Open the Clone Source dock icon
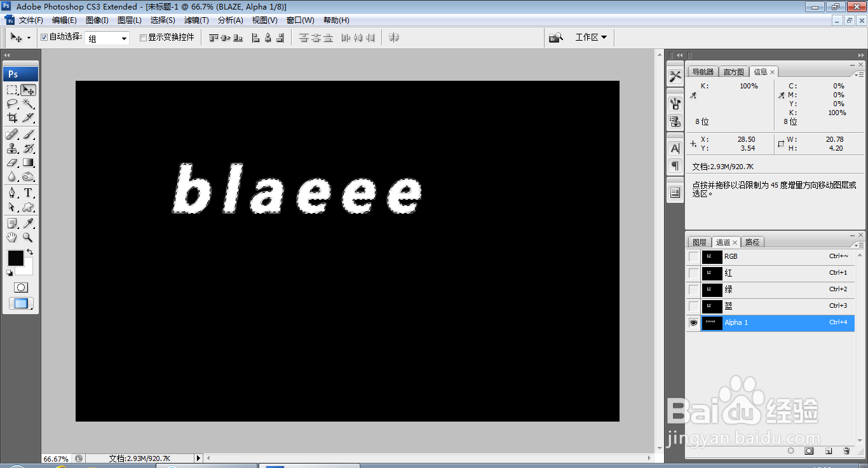 click(x=675, y=121)
